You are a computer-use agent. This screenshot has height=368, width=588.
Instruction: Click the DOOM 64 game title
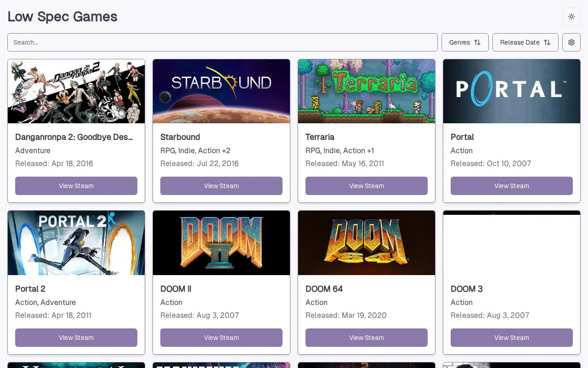pos(324,289)
